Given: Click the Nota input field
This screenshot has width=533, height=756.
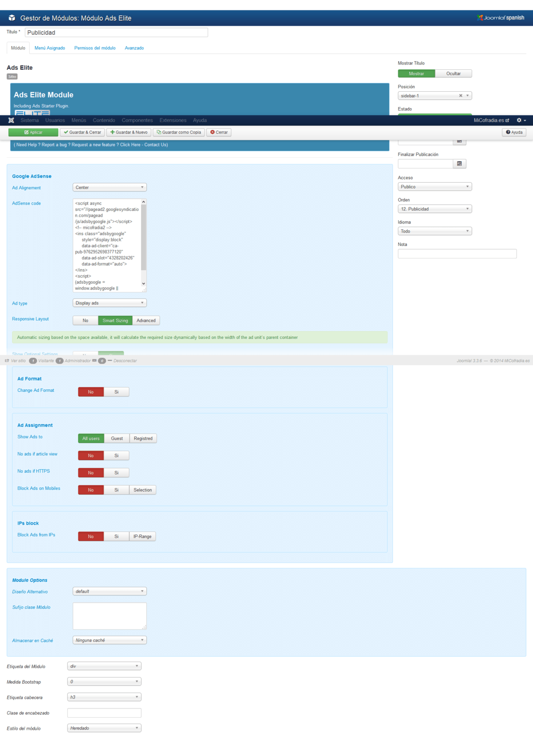Looking at the screenshot, I should [457, 254].
